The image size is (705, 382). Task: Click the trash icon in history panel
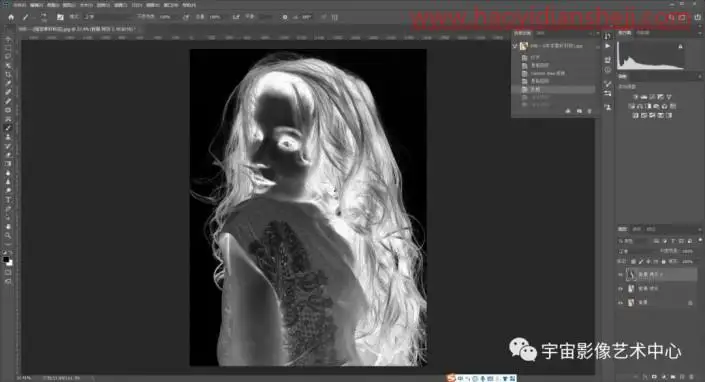coord(589,111)
